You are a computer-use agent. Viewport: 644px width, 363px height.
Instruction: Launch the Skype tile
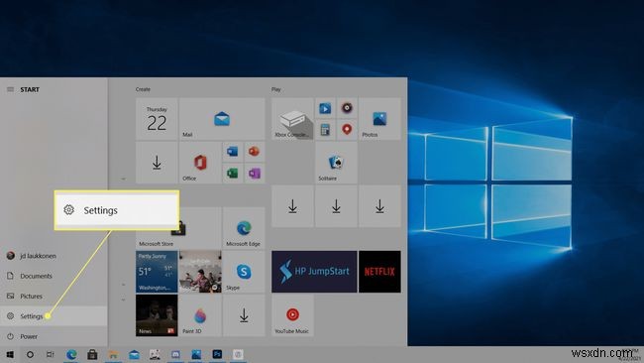point(244,272)
